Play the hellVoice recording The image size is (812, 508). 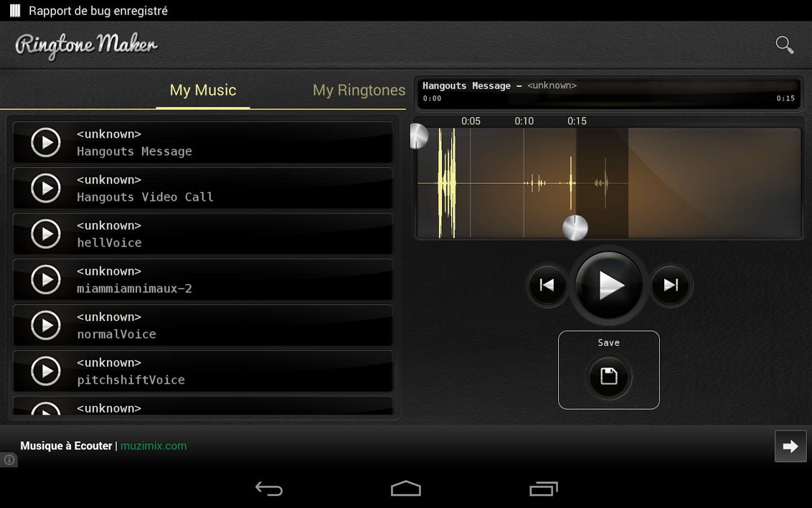pyautogui.click(x=46, y=234)
